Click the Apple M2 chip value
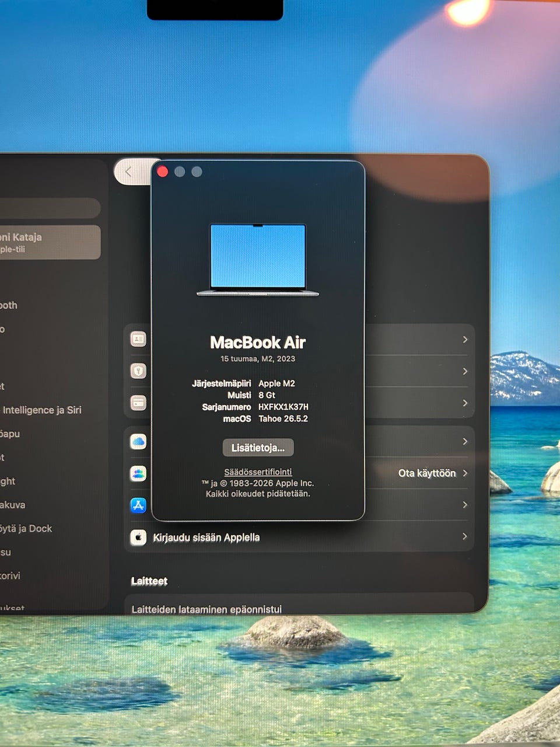The height and width of the screenshot is (747, 560). (x=276, y=383)
